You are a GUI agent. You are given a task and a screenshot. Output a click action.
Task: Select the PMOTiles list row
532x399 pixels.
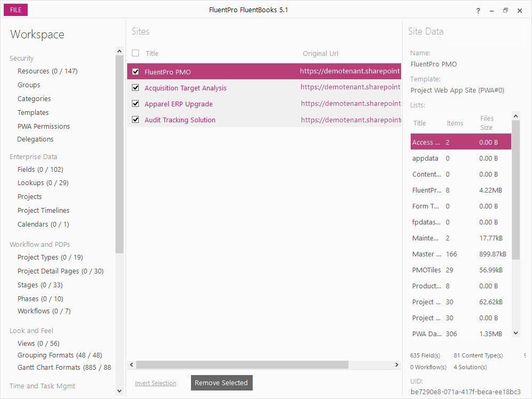pos(460,270)
